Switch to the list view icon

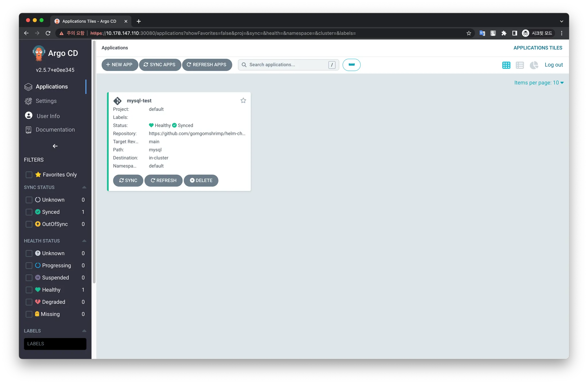pos(520,65)
